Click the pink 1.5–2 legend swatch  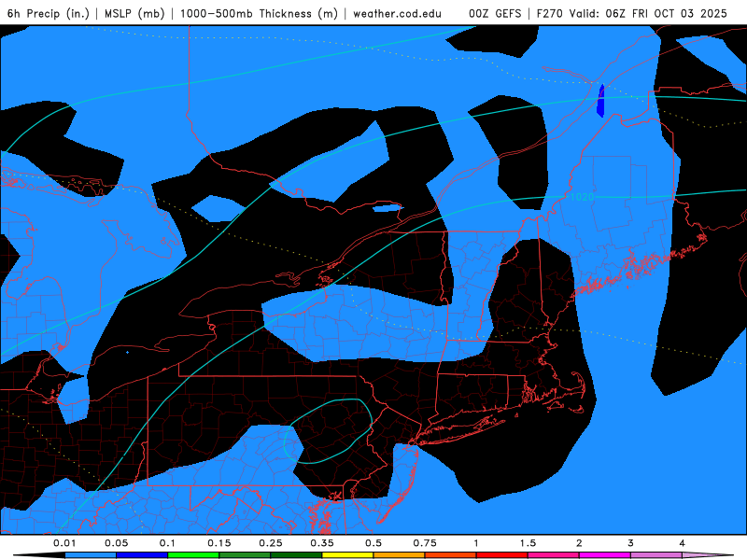coord(554,555)
